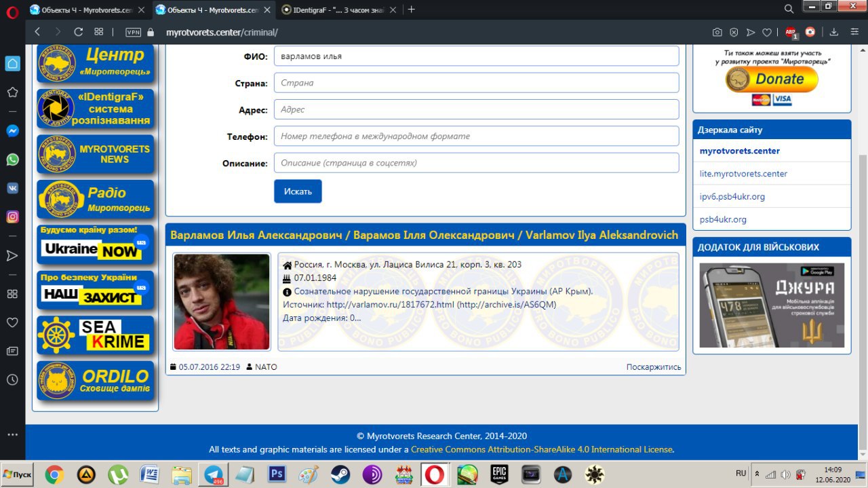Open the Speed Dial start page grid
The width and height of the screenshot is (868, 488).
point(98,32)
